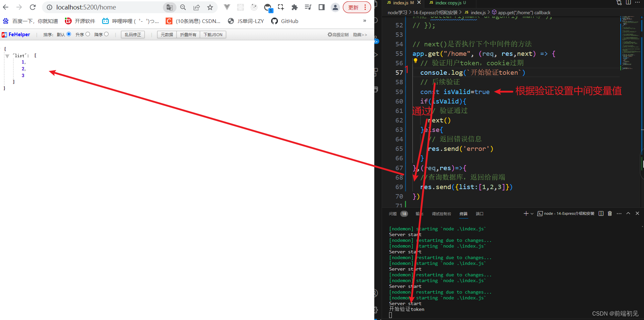Open the 终端 panel tab
This screenshot has width=644, height=320.
(x=463, y=214)
